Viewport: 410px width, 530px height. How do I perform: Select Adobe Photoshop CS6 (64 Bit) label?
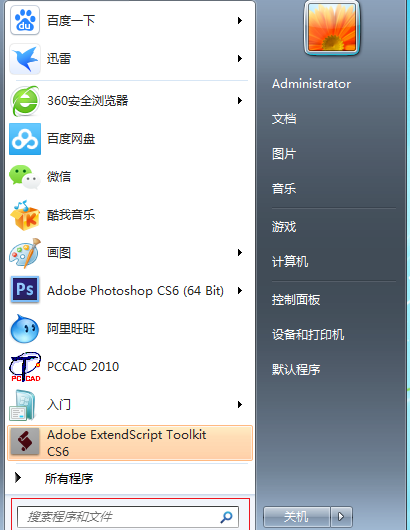pyautogui.click(x=135, y=291)
